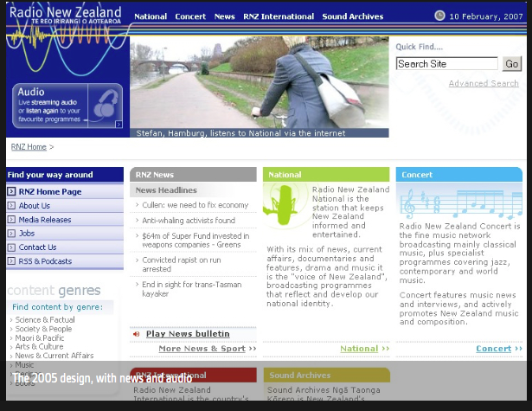Select News & Current Affairs genre
532x411 pixels.
(x=54, y=356)
